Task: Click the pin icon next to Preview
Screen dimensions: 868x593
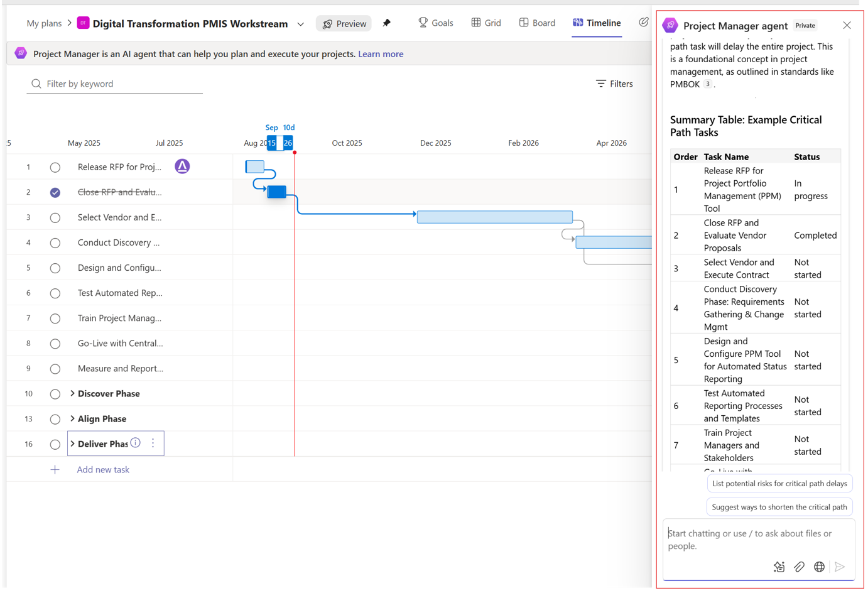Action: (x=387, y=23)
